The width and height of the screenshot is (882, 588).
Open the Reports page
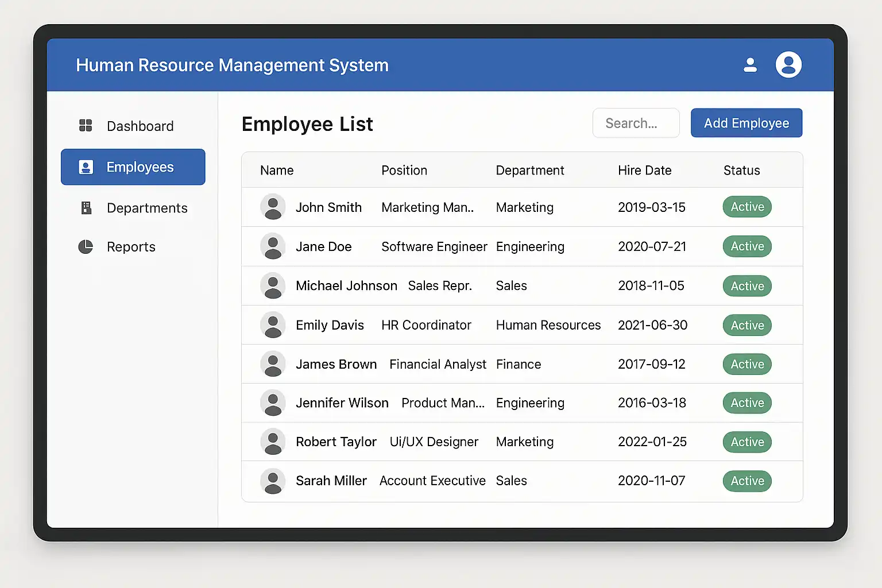131,247
